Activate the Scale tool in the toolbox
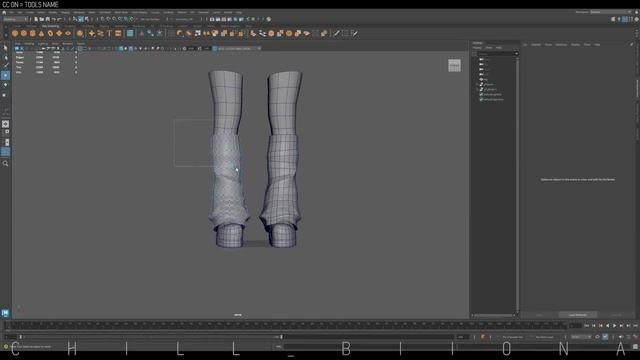 pos(5,95)
